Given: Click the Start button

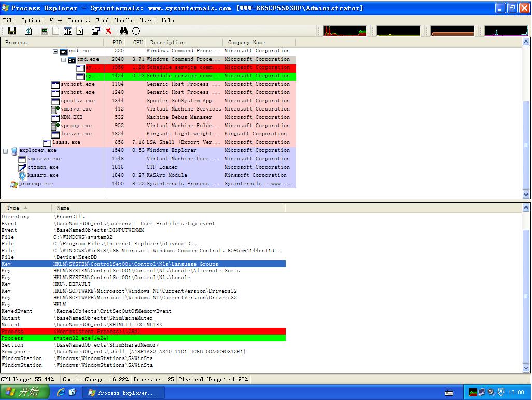Looking at the screenshot, I should click(24, 392).
